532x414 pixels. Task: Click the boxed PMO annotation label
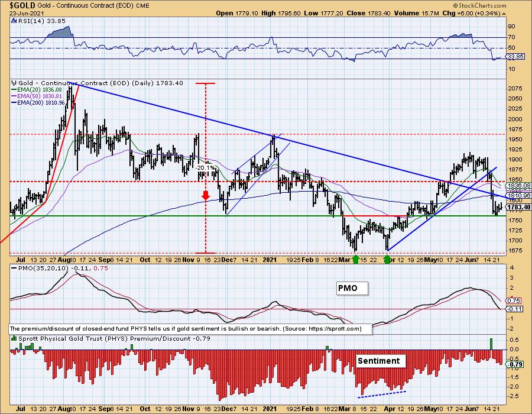point(352,289)
